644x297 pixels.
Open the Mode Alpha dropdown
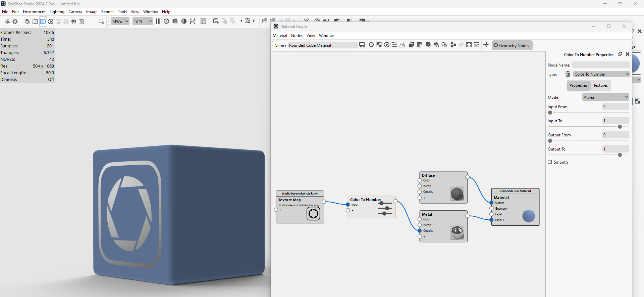(605, 97)
